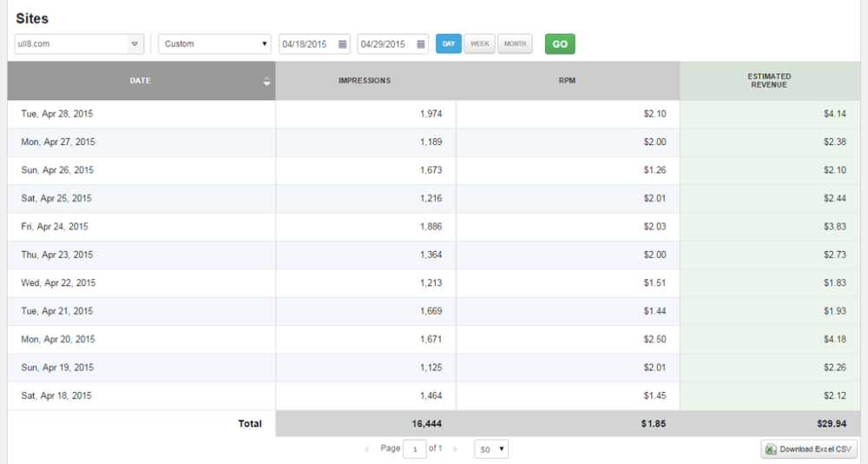Switch to DAY grouping
868x464 pixels.
click(x=449, y=43)
